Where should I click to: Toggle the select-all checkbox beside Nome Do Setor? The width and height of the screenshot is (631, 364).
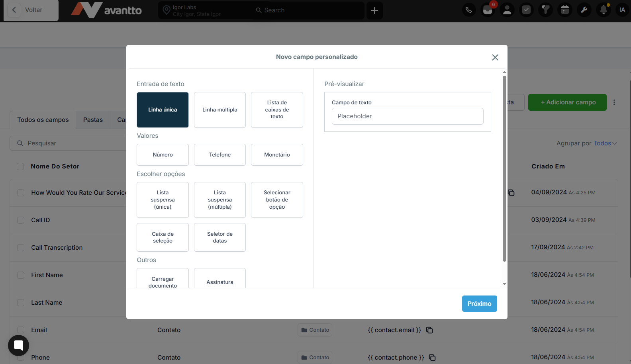point(20,166)
